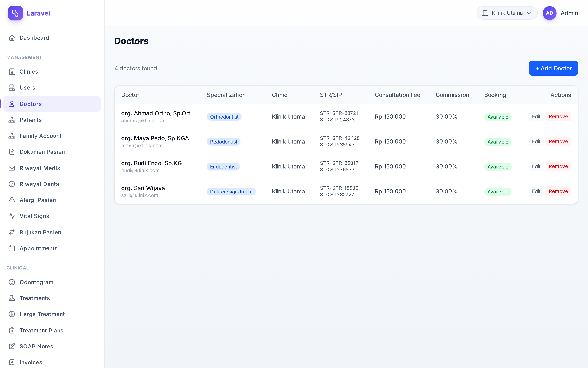Viewport: 588px width, 368px height.
Task: Click maya@klinik.com email text
Action: point(142,146)
